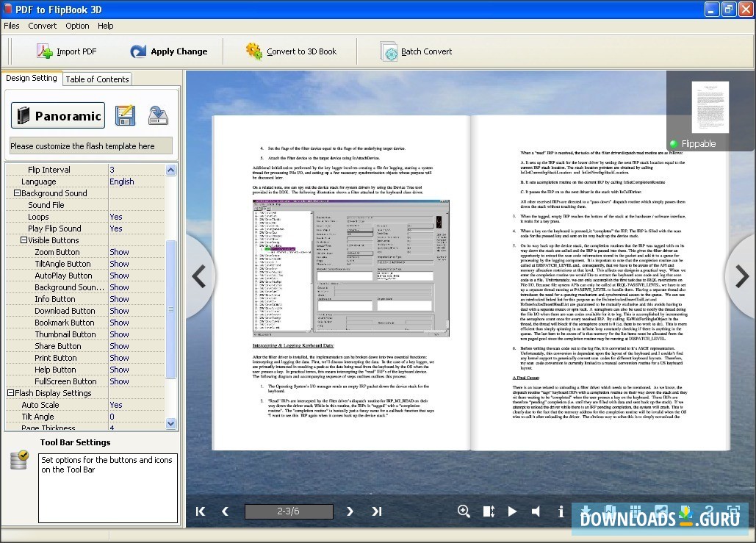
Task: Toggle the Thumbnail Button Show value
Action: pyautogui.click(x=137, y=334)
